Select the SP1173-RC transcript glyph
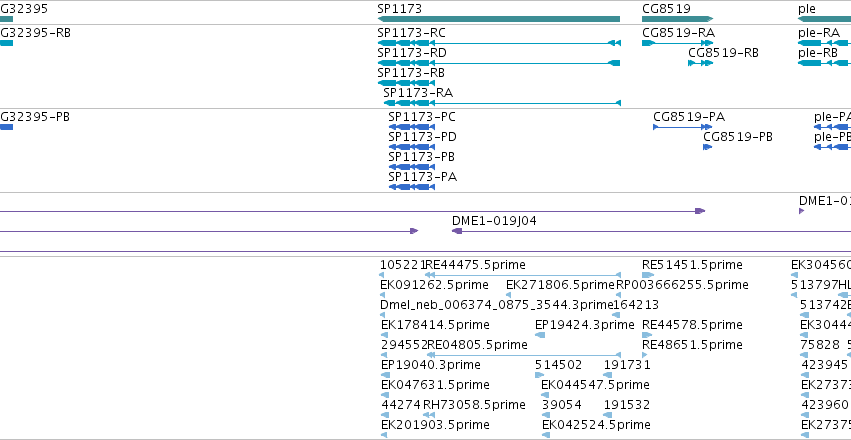Screen dimensions: 851x440 499,43
